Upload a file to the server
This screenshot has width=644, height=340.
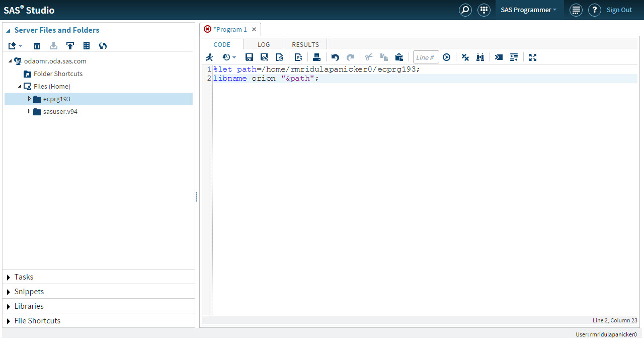(70, 46)
